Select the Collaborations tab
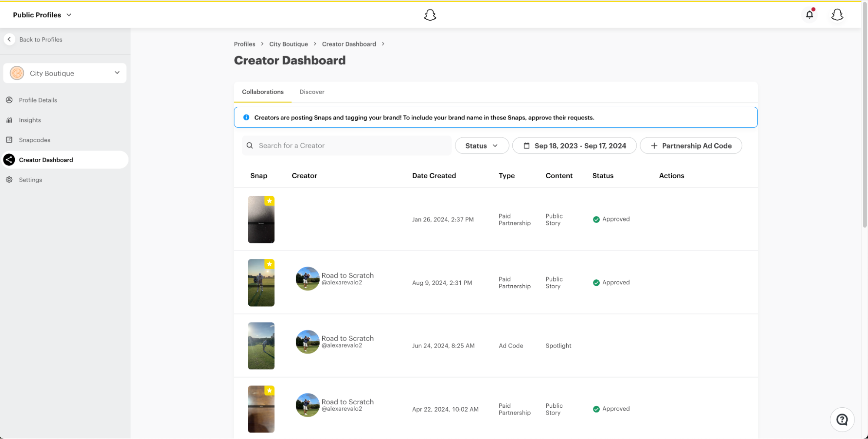The width and height of the screenshot is (868, 439). 263,92
